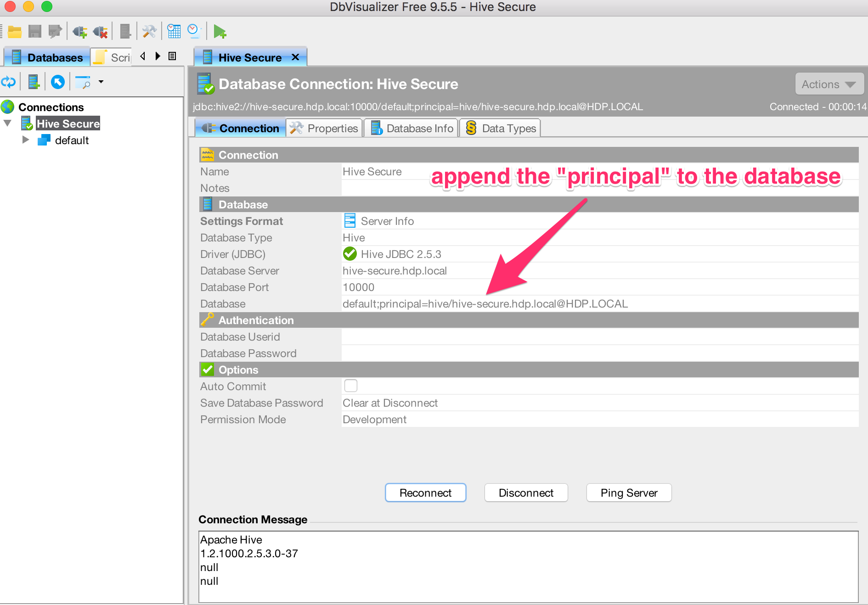Click the Database Userid field
This screenshot has height=605, width=868.
point(600,336)
